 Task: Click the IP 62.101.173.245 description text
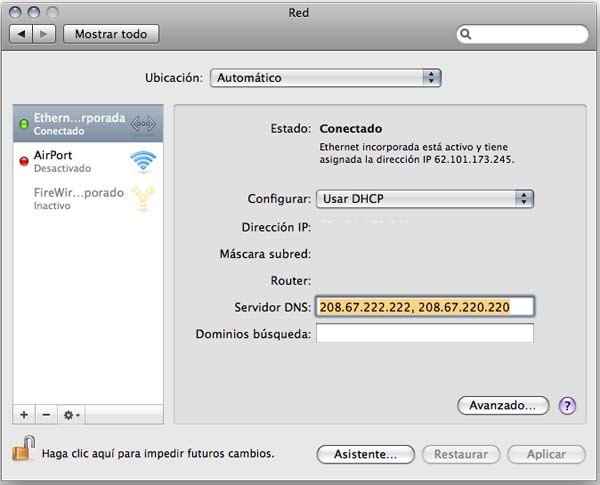click(417, 153)
